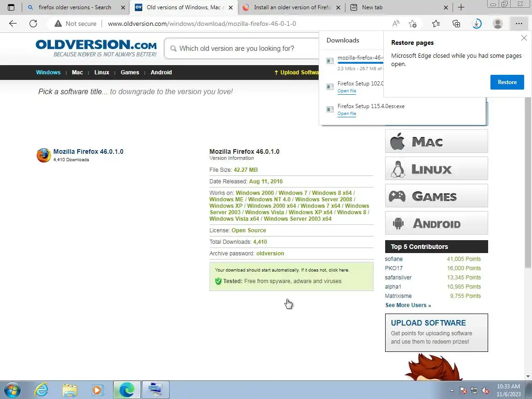Open file for Firefox Setup 115.4.0esr.exe
This screenshot has height=399, width=532.
[347, 114]
